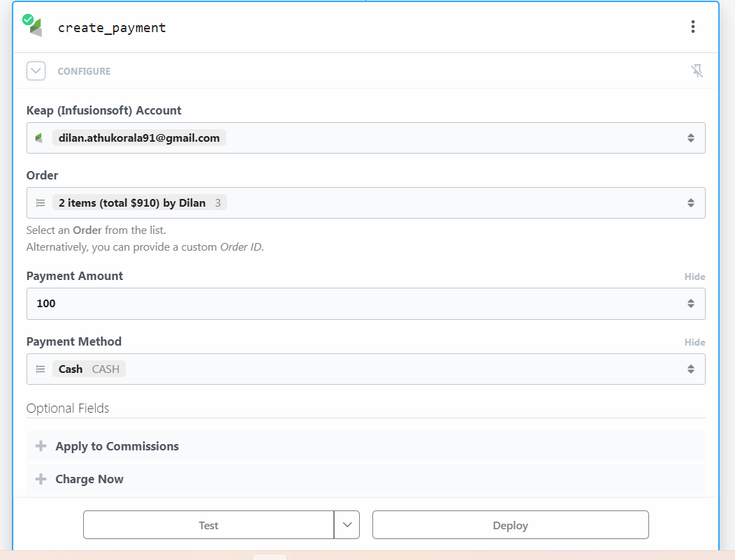
Task: Click the Payment Amount label
Action: click(x=75, y=276)
